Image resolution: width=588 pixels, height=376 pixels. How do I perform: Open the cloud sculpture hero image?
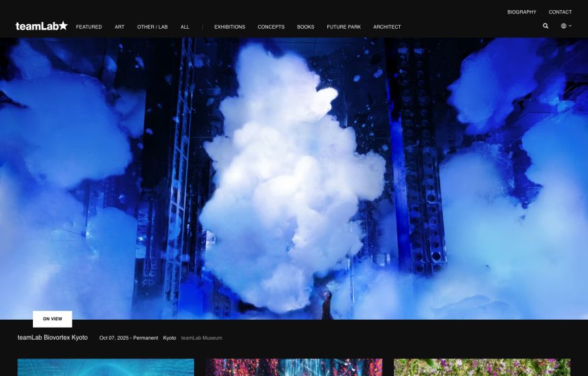pos(294,179)
